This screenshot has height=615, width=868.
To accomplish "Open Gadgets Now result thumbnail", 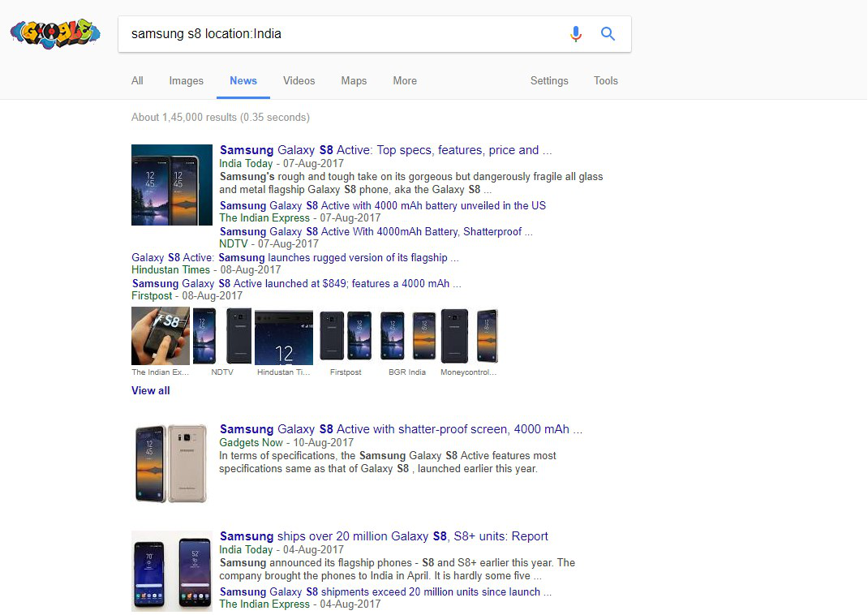I will pos(172,464).
